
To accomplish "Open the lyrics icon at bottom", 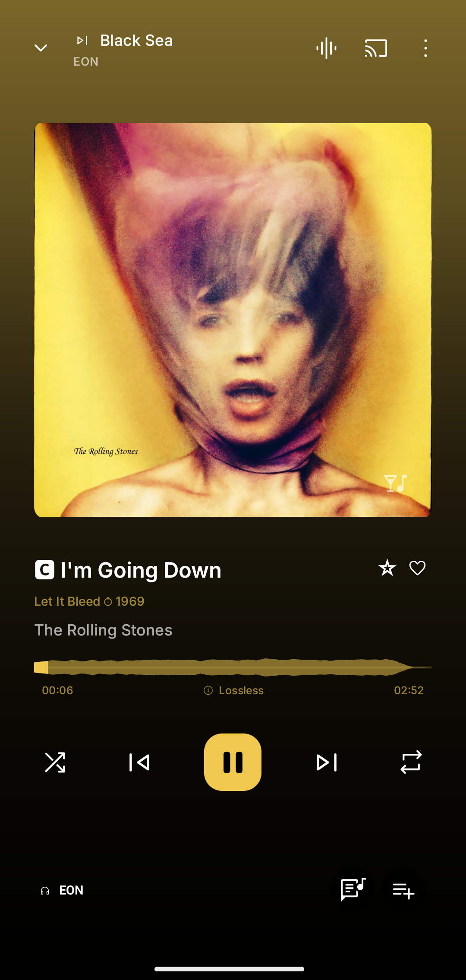I will click(x=353, y=890).
